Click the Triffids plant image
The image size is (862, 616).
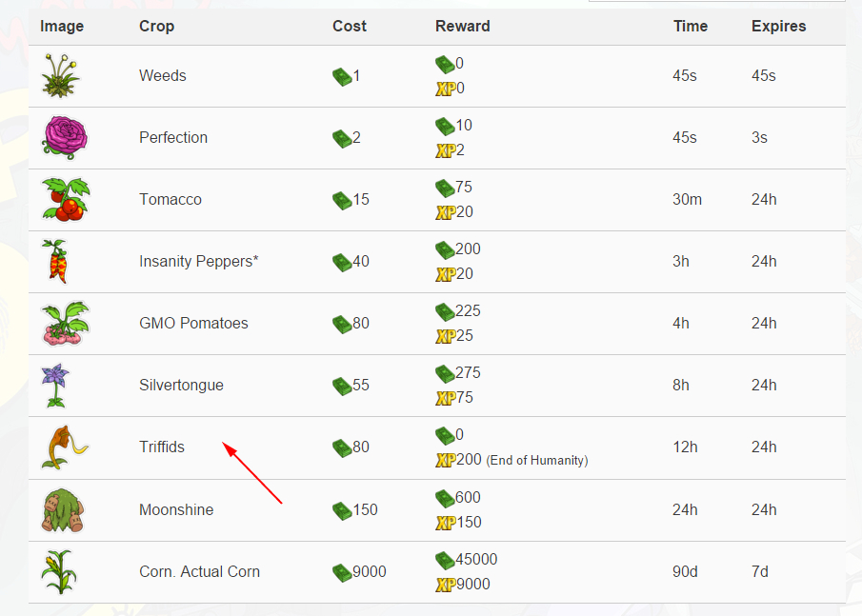pyautogui.click(x=62, y=447)
